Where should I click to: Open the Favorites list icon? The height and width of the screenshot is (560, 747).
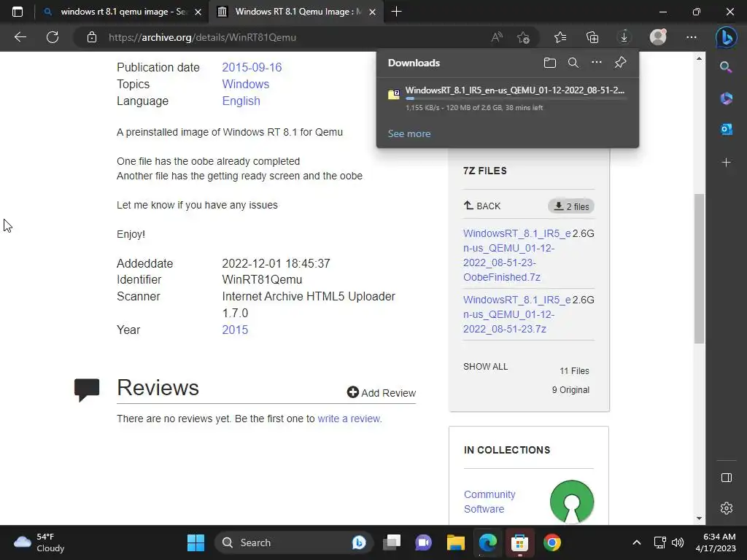tap(560, 37)
